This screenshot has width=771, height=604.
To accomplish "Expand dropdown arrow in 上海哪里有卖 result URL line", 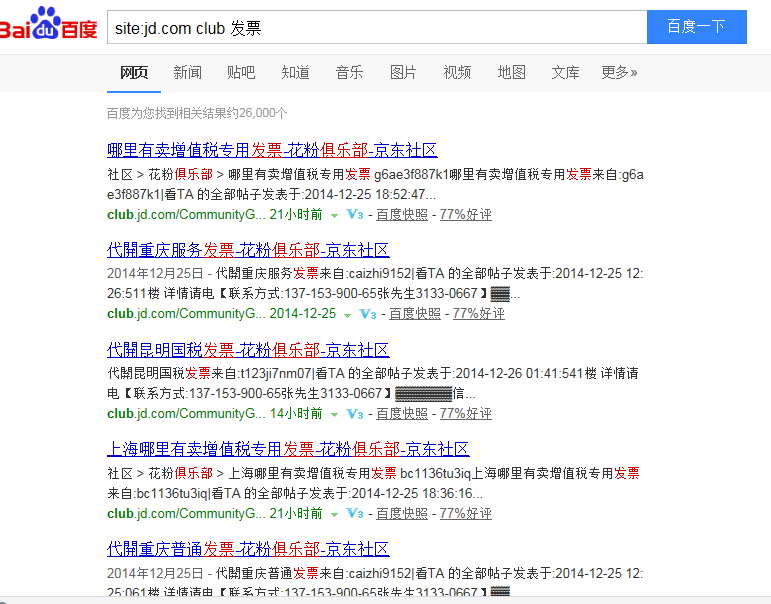I will (334, 515).
